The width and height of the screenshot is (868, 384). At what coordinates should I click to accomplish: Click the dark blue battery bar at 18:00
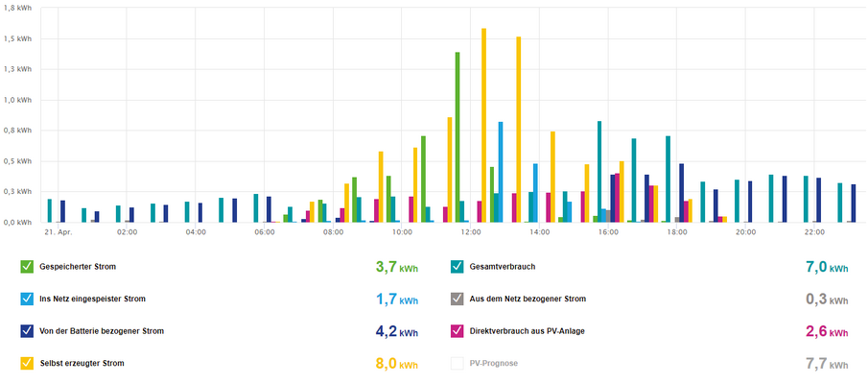coord(681,193)
